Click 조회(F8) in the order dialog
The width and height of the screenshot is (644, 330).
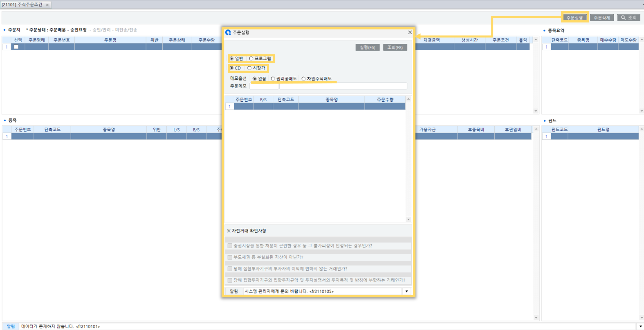(x=395, y=47)
